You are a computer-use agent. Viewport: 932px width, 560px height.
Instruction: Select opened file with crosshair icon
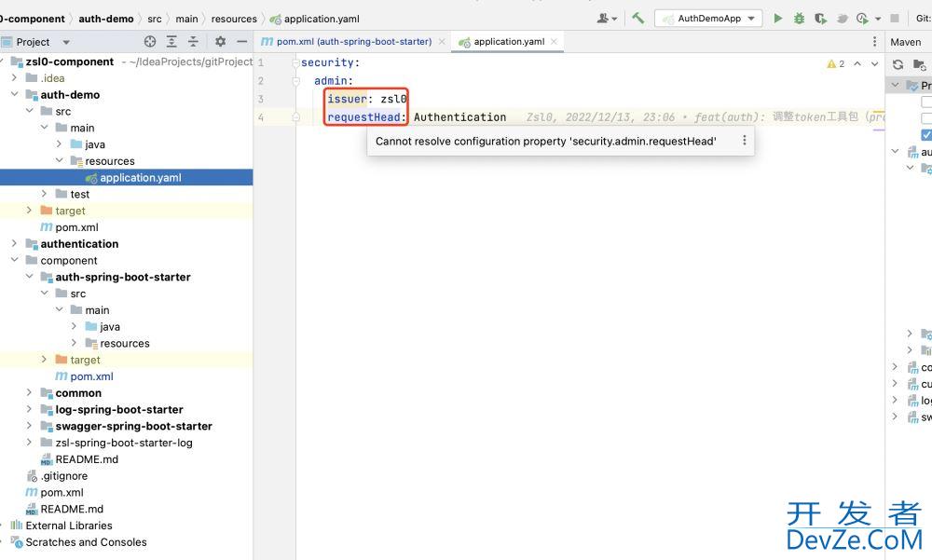pos(150,42)
